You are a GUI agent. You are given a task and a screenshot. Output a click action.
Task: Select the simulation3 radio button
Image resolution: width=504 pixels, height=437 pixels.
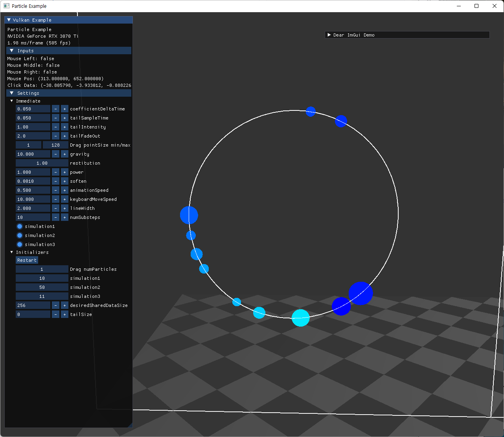pyautogui.click(x=20, y=244)
